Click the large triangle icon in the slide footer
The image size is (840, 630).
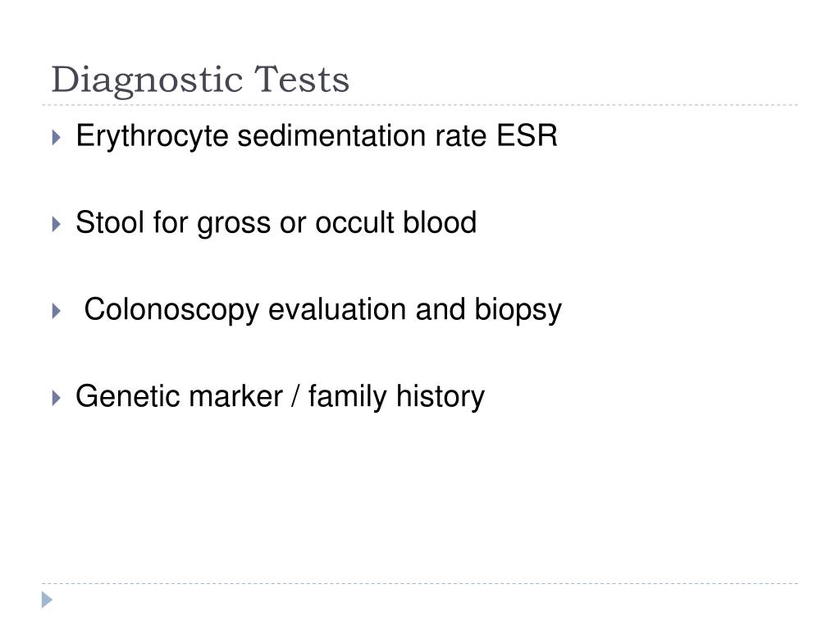point(47,600)
